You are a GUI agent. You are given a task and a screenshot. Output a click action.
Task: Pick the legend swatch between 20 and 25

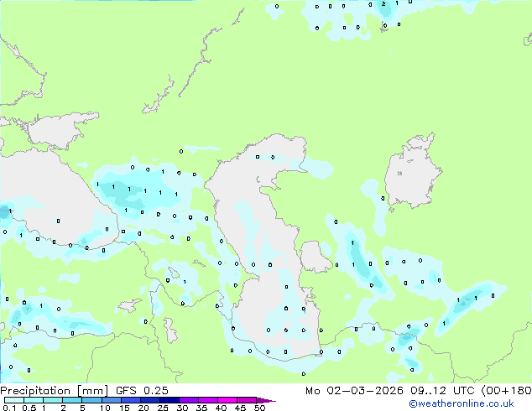[149, 400]
